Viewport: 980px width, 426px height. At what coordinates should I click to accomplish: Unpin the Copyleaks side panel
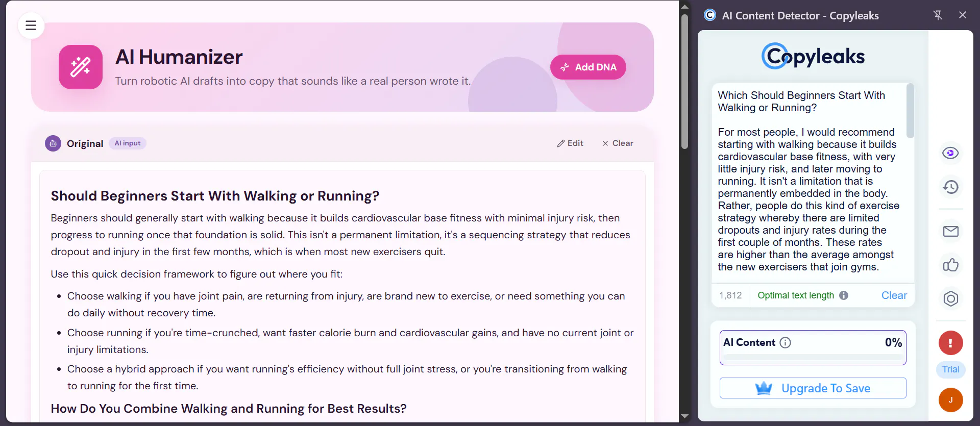point(938,15)
